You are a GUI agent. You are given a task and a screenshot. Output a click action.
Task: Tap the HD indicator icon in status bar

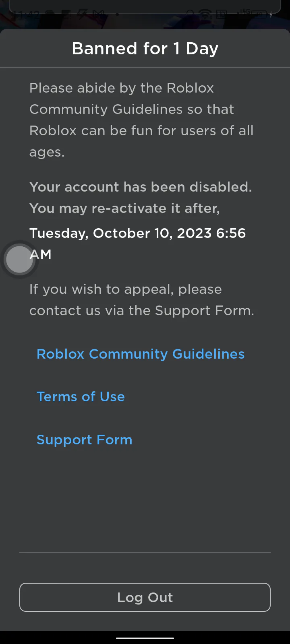click(221, 15)
